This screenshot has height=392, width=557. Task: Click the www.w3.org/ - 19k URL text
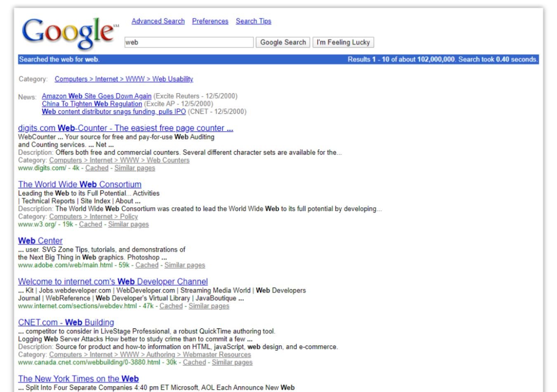pyautogui.click(x=45, y=224)
